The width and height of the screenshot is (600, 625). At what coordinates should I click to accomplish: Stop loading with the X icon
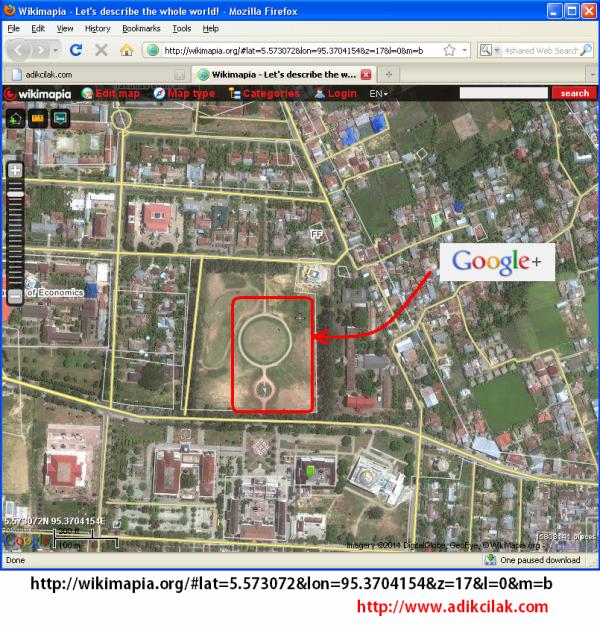101,50
